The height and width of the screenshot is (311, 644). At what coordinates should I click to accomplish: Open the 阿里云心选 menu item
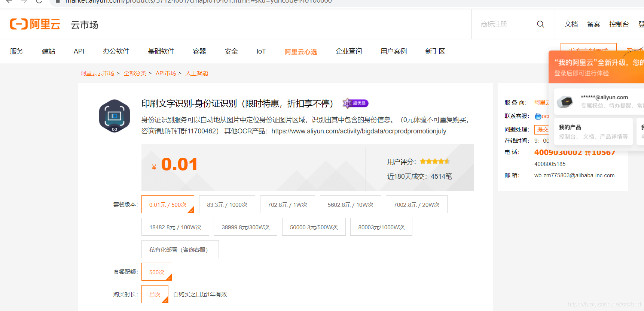pos(301,52)
